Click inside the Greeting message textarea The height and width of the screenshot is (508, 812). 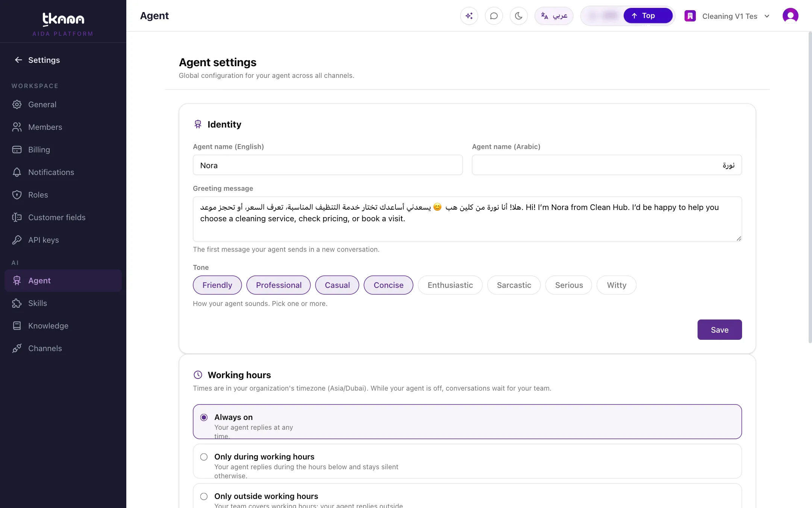(x=467, y=219)
